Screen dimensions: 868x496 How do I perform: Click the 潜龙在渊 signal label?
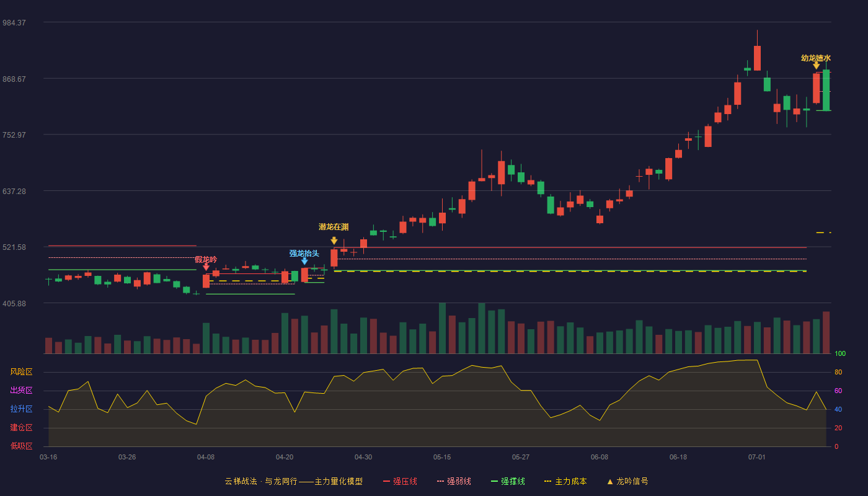(334, 227)
